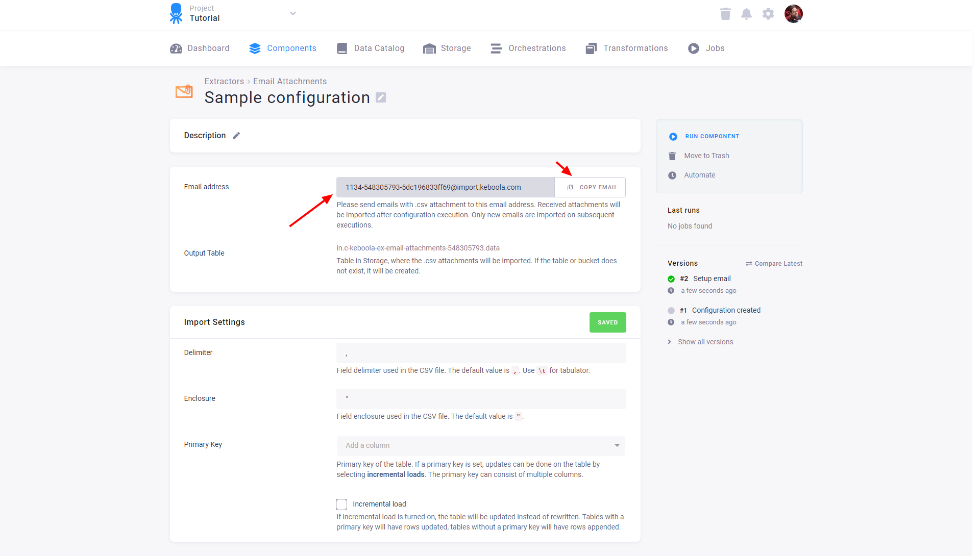This screenshot has width=980, height=556.
Task: Go to the Jobs tab
Action: (x=706, y=48)
